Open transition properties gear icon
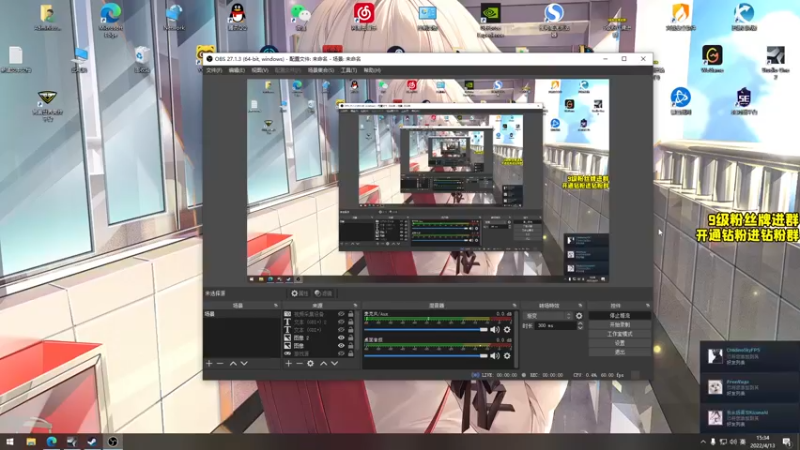800x450 pixels. [579, 316]
